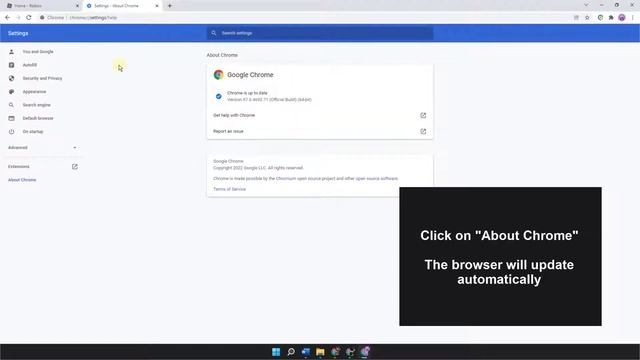This screenshot has width=640, height=360.
Task: Expand the Advanced settings section
Action: click(x=42, y=148)
